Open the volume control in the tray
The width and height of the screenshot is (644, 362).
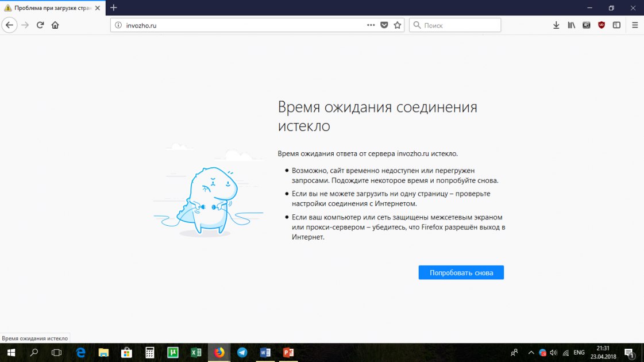click(x=554, y=353)
